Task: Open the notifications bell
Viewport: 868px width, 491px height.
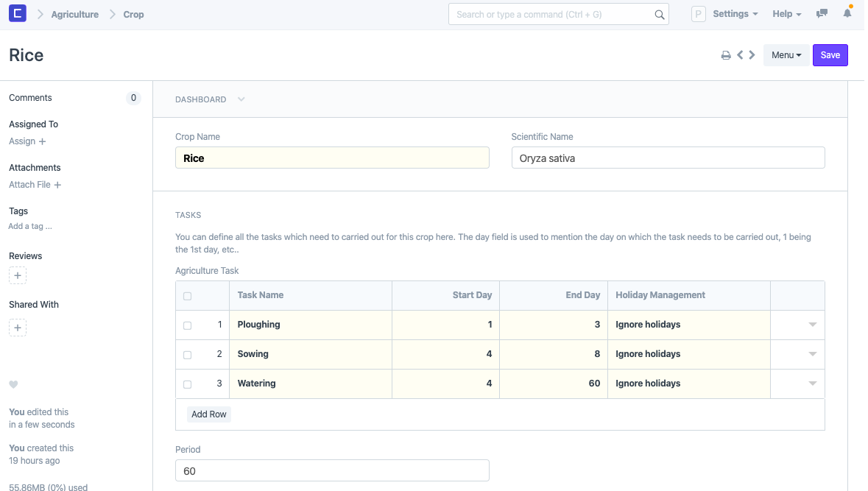Action: pos(847,14)
